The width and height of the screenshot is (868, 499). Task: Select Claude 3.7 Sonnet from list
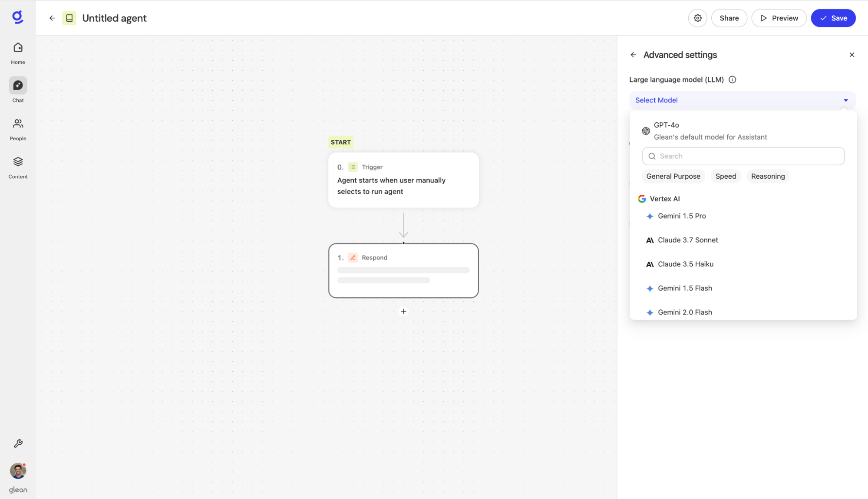click(687, 240)
